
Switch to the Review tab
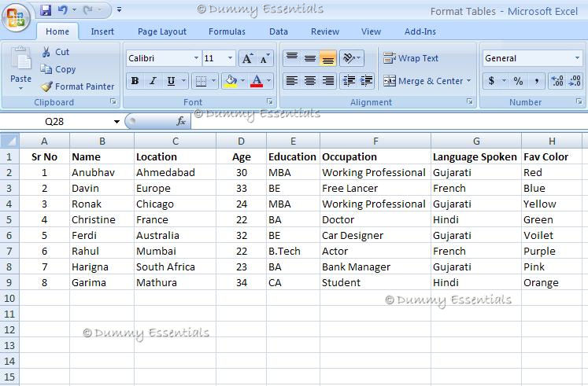click(x=325, y=31)
